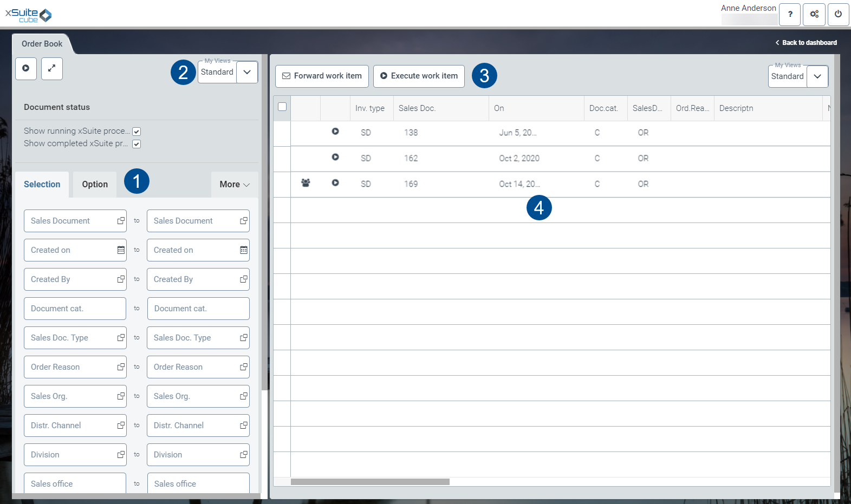Open My Views dropdown above the table
Image resolution: width=851 pixels, height=504 pixels.
click(817, 76)
